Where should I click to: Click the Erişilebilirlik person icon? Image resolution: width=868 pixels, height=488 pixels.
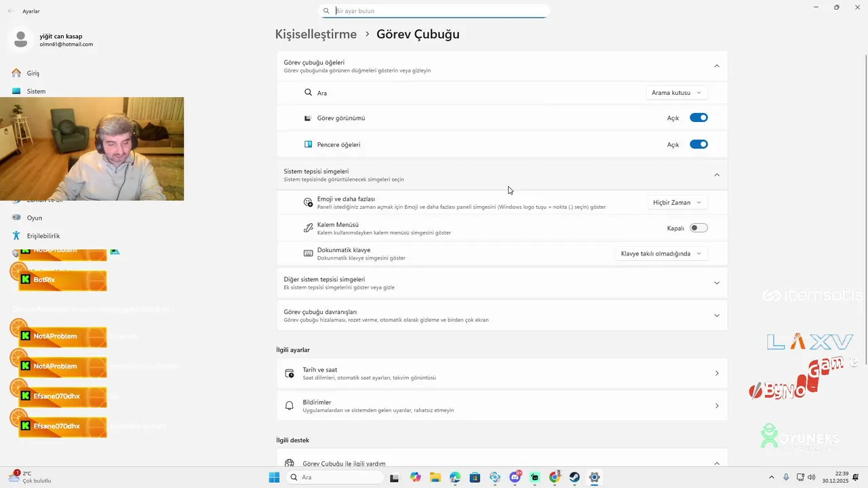[x=16, y=235]
